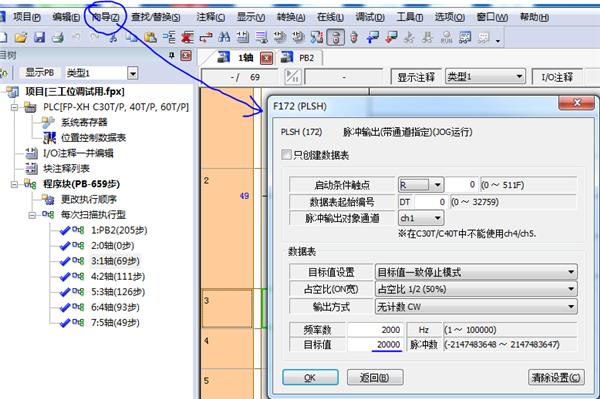Close the 1轴 editor tab
Viewport: 600px width, 399px height.
266,58
